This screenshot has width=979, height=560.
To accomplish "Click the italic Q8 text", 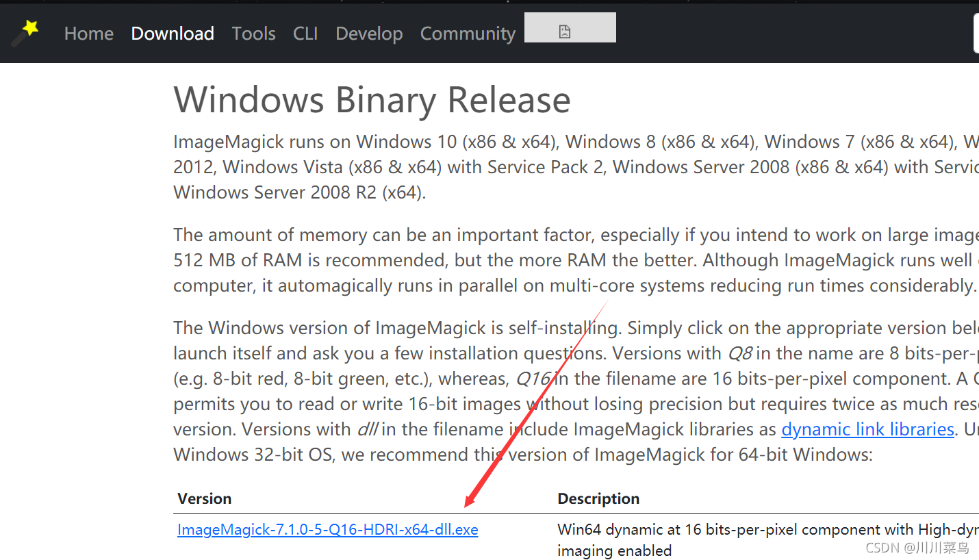I will click(x=739, y=353).
